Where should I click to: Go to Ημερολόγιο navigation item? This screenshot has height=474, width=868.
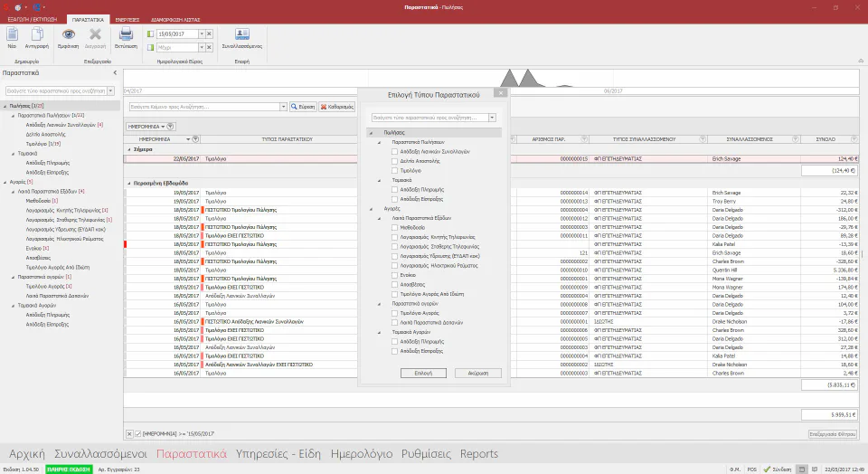[362, 454]
